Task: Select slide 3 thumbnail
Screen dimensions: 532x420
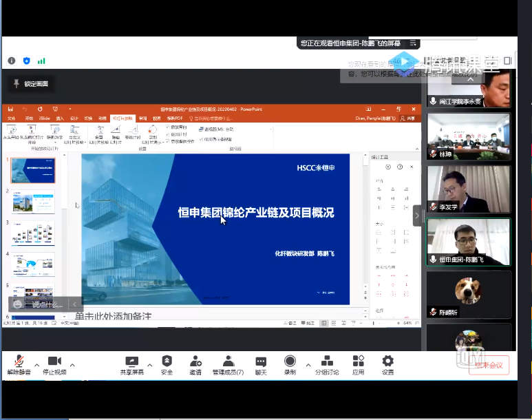Action: coord(33,233)
